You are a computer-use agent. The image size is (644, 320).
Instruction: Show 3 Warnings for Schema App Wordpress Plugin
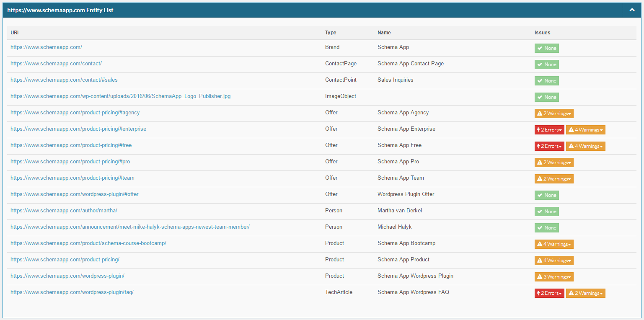[553, 277]
